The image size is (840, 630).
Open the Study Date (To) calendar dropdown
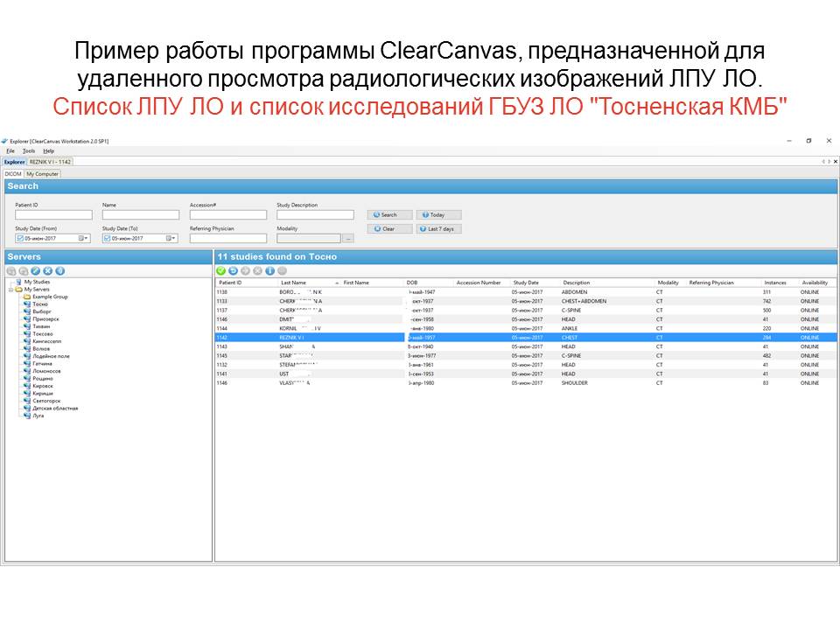pyautogui.click(x=171, y=237)
